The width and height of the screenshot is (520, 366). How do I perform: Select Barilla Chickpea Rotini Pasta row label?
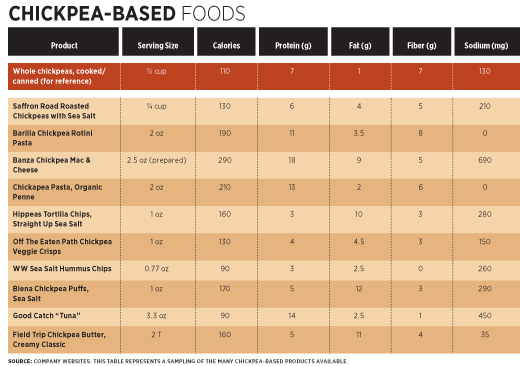point(53,138)
